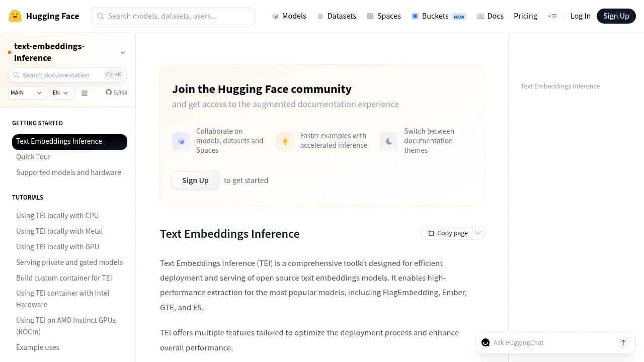644x362 pixels.
Task: Click the Buckets icon in navbar
Action: click(x=415, y=16)
